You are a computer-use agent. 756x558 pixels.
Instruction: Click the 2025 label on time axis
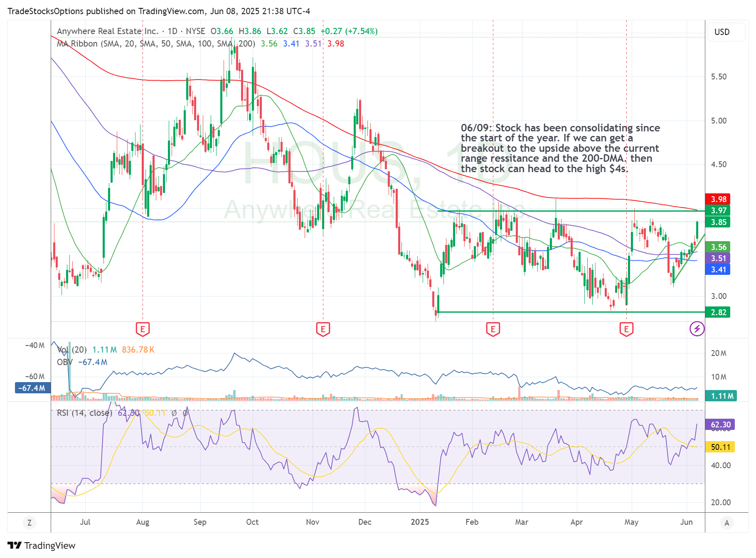[420, 522]
